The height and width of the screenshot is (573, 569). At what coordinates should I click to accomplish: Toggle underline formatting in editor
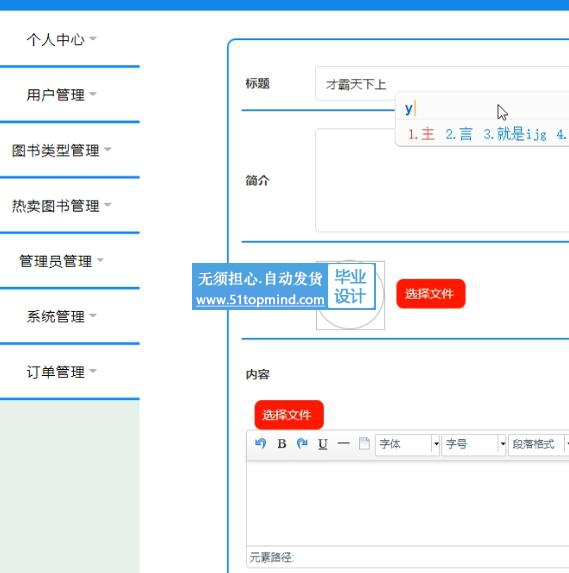tap(323, 444)
